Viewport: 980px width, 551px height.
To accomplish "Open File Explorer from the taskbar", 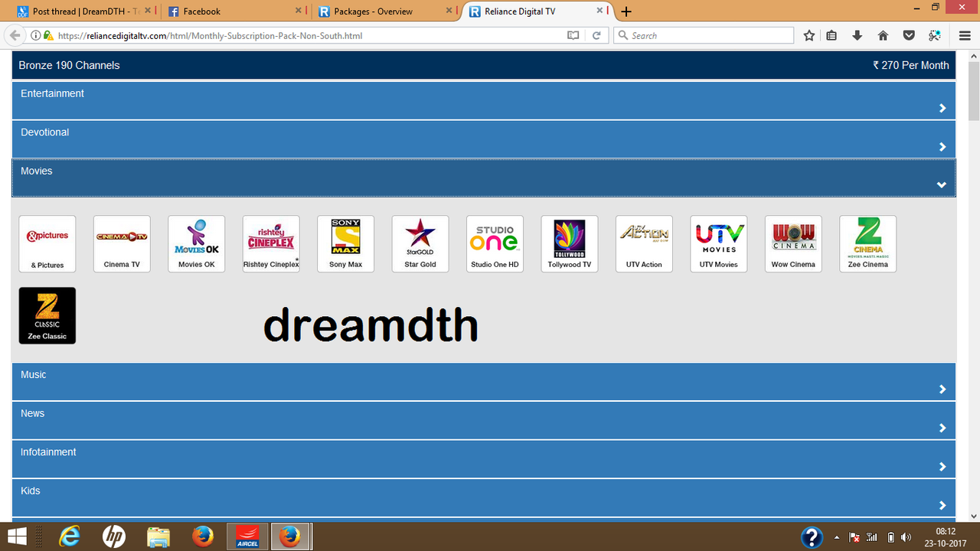I will point(158,536).
